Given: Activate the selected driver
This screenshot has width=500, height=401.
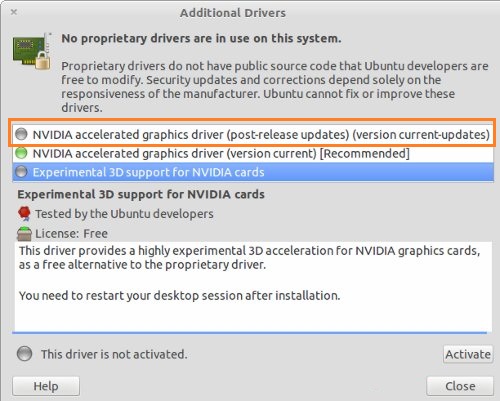Looking at the screenshot, I should click(468, 354).
